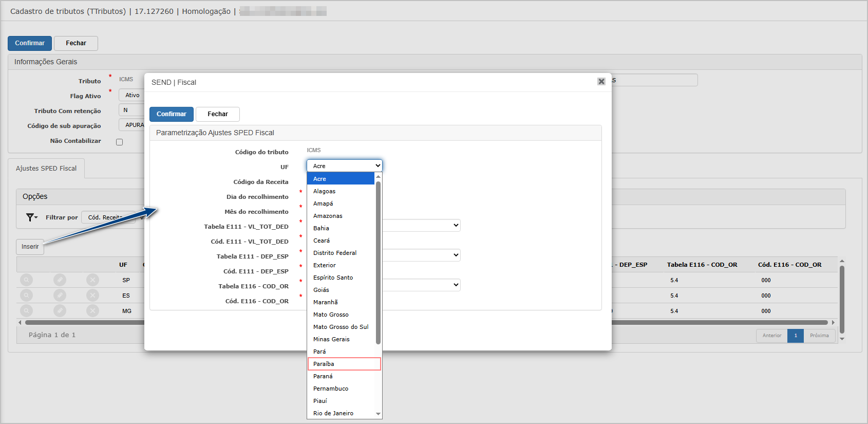This screenshot has height=424, width=868.
Task: Open the funnel filter icon in Opções
Action: (x=31, y=217)
